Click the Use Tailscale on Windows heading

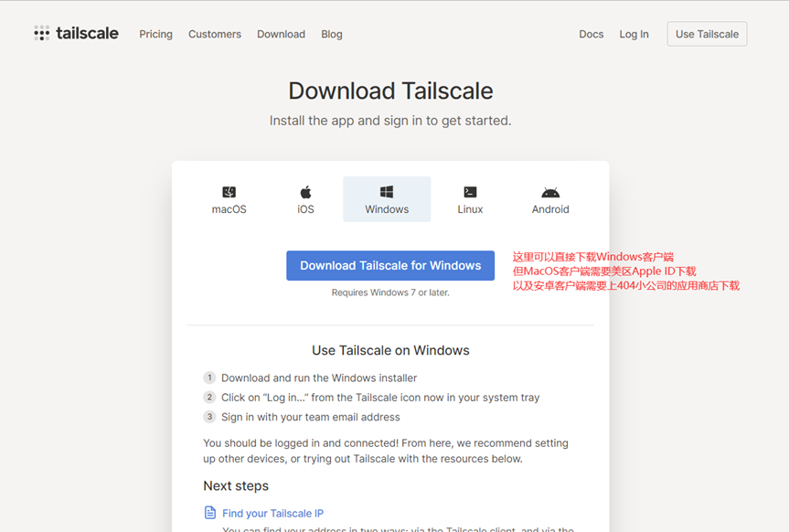click(390, 350)
